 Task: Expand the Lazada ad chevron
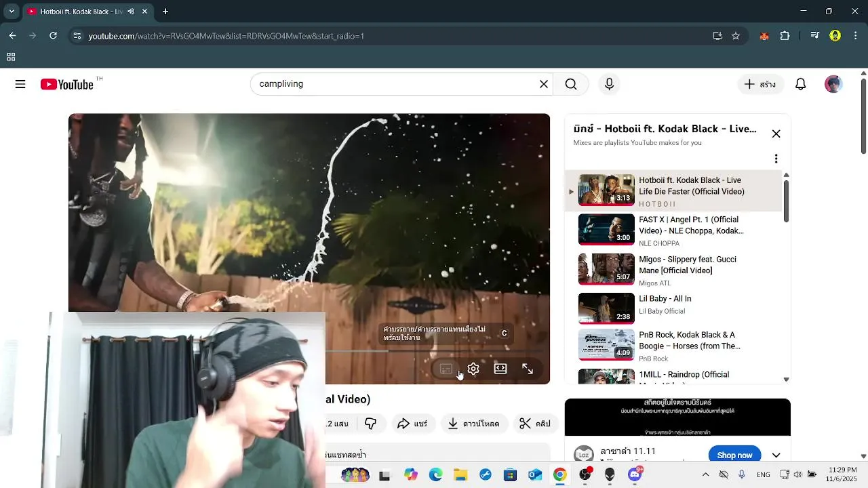click(x=776, y=455)
